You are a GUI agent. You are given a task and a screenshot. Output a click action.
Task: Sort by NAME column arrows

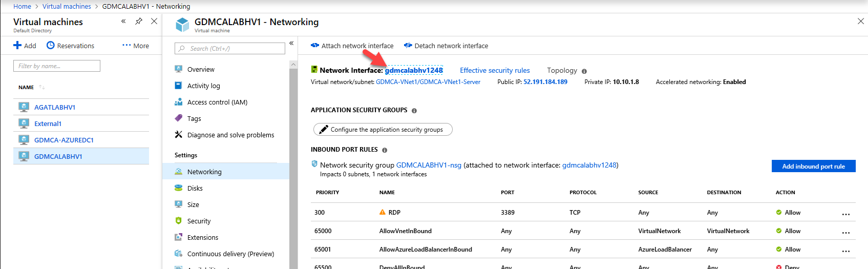click(x=42, y=87)
